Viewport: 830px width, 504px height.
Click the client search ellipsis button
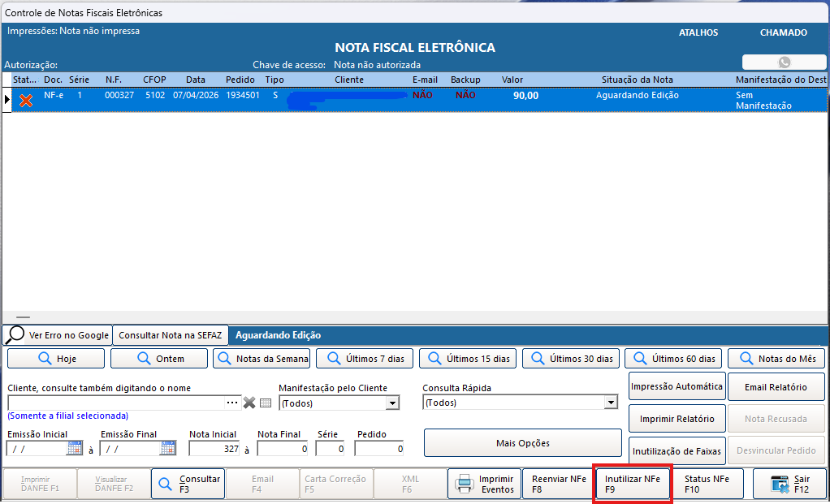233,403
